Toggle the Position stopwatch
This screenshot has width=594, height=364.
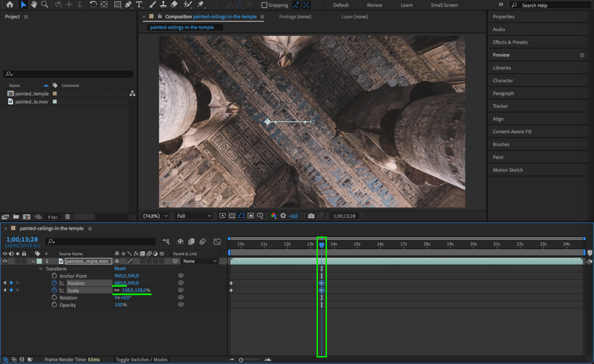(54, 283)
